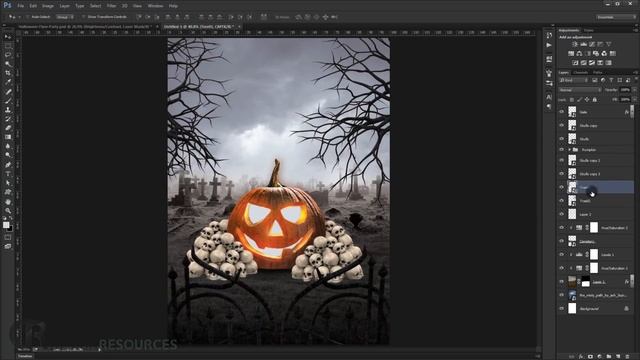Open the layer filter Kind dropdown
Viewport: 640px width, 360px height.
pyautogui.click(x=573, y=80)
